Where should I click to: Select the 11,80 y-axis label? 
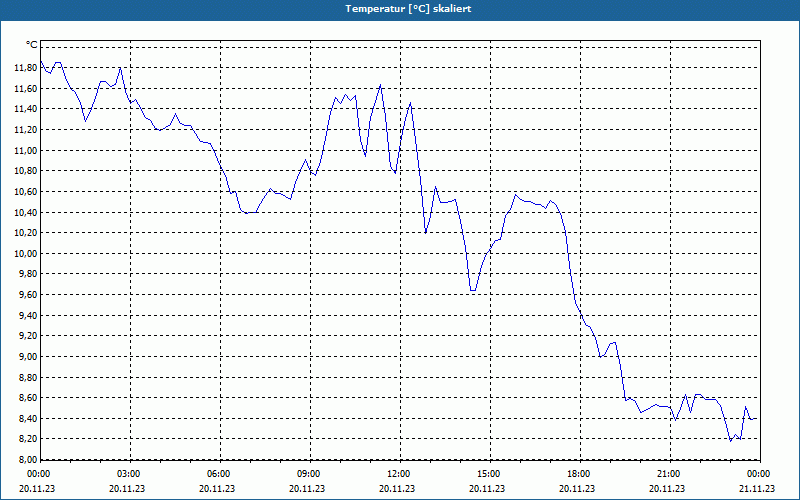pos(27,67)
